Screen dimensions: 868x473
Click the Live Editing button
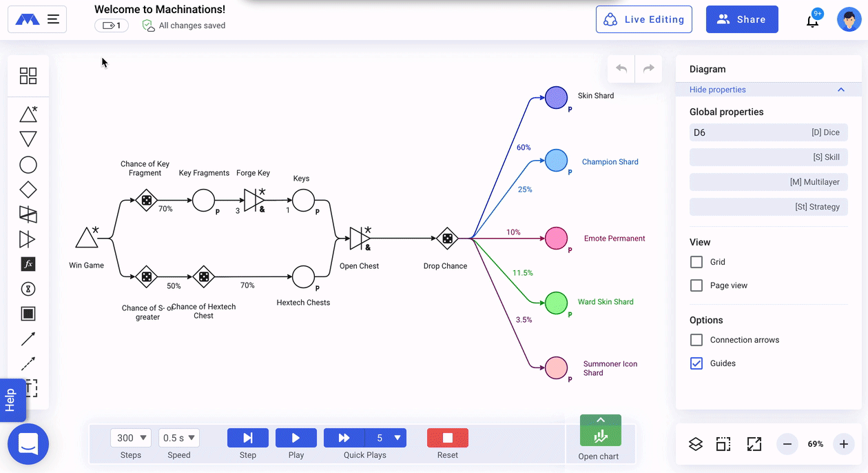point(644,19)
